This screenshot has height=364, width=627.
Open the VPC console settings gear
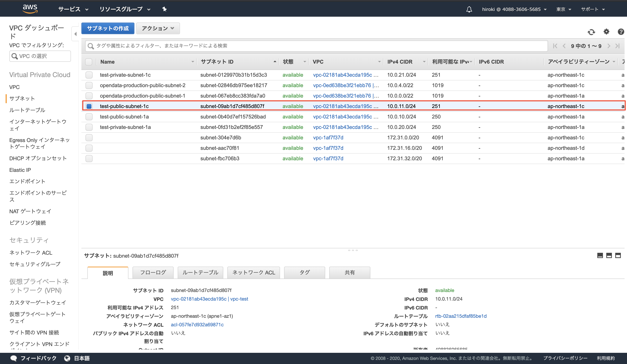(606, 32)
